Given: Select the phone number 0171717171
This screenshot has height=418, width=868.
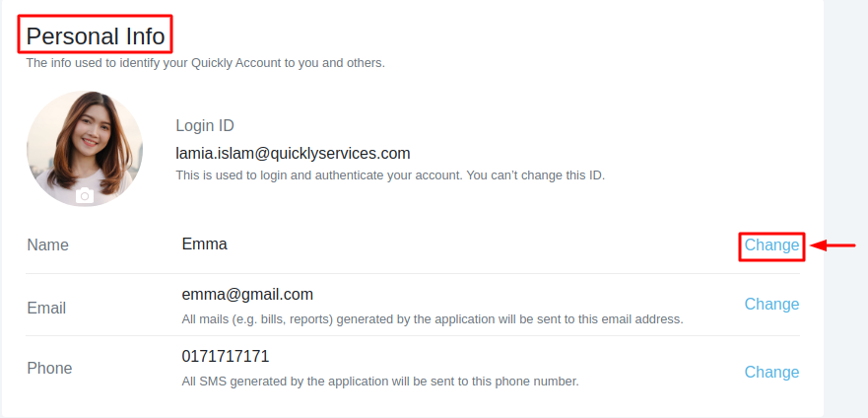Looking at the screenshot, I should [x=226, y=356].
